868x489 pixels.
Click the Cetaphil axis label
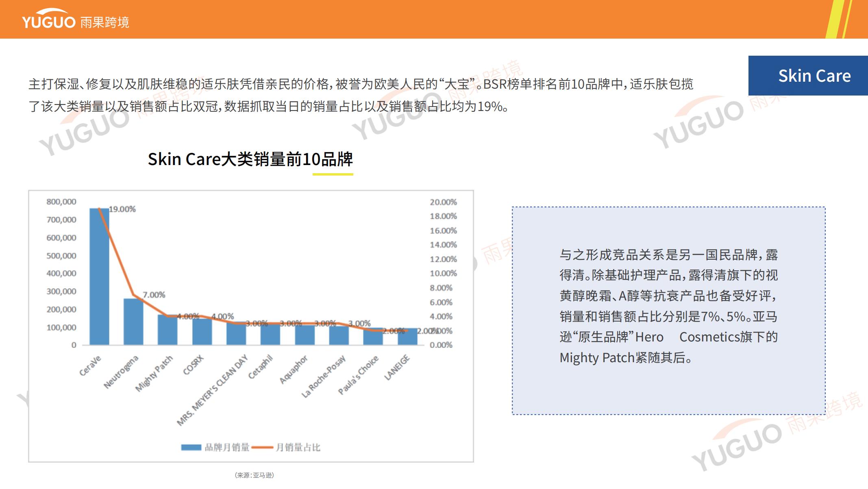[260, 367]
